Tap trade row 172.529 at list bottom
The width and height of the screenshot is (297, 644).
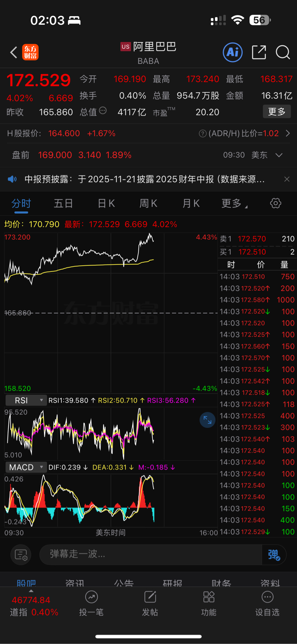pos(257,532)
